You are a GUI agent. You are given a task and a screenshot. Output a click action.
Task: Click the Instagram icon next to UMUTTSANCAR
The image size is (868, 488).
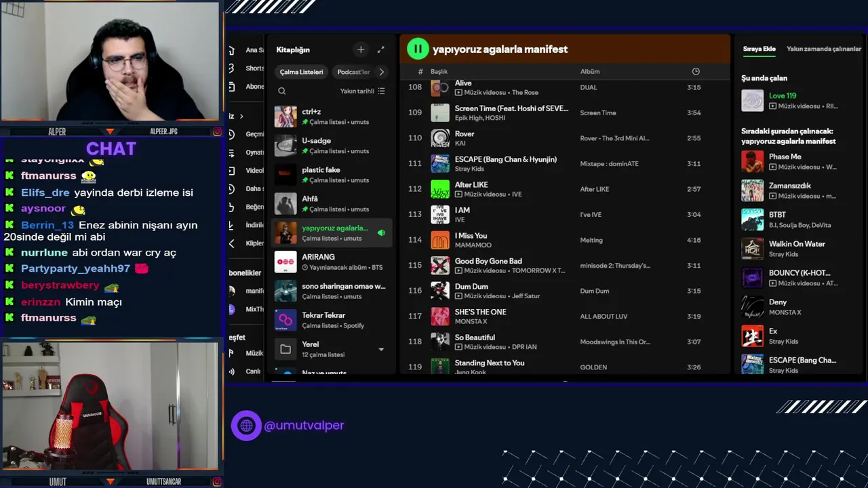pos(217,482)
